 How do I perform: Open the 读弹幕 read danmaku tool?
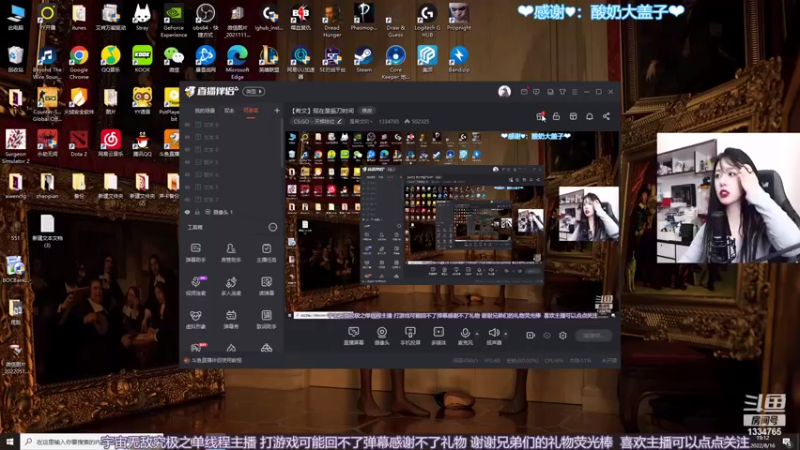pos(266,286)
